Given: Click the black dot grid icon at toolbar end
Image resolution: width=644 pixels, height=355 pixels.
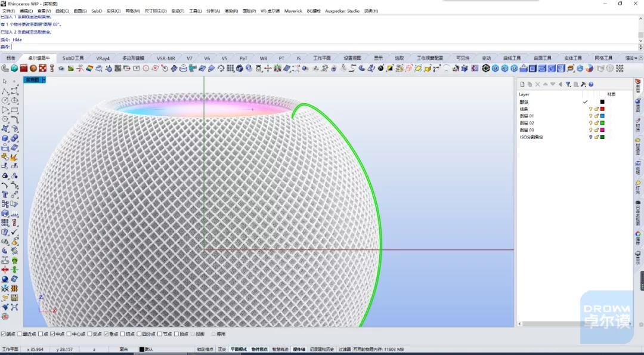Looking at the screenshot, I should coord(620,68).
